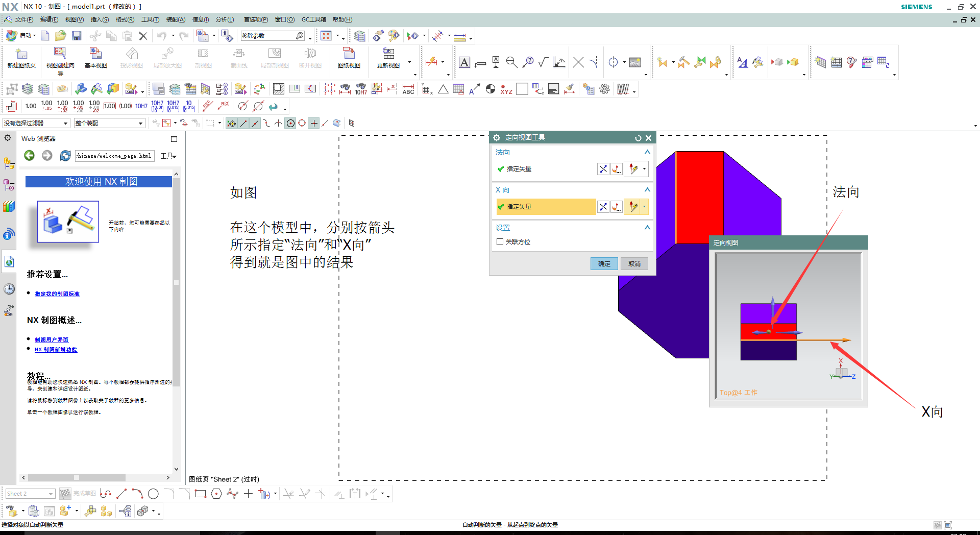980x535 pixels.
Task: Open the 编辑(E) menu
Action: pyautogui.click(x=49, y=19)
